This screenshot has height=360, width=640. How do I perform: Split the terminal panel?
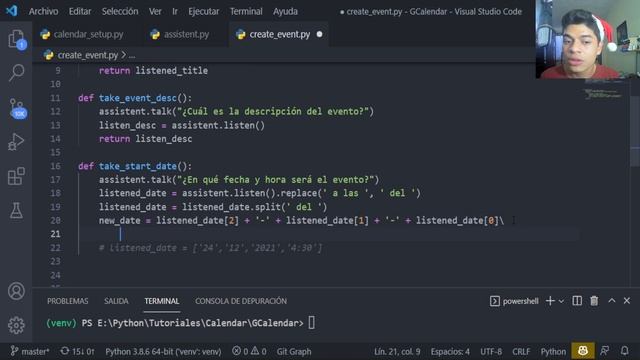(577, 301)
